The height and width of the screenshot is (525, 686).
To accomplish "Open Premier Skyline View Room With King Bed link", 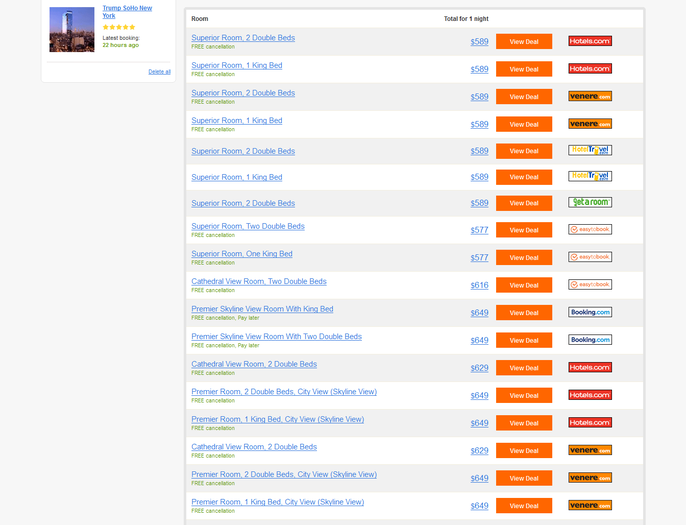I will tap(262, 309).
